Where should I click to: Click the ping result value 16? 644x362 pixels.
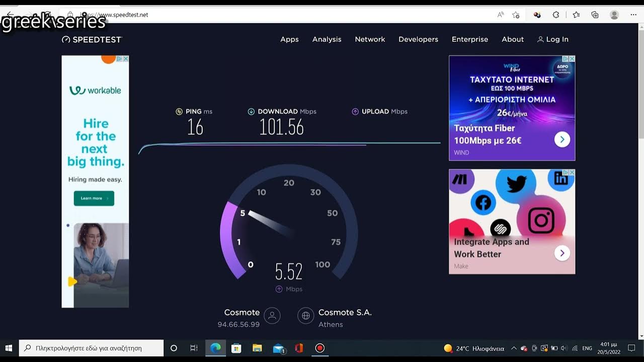(195, 127)
